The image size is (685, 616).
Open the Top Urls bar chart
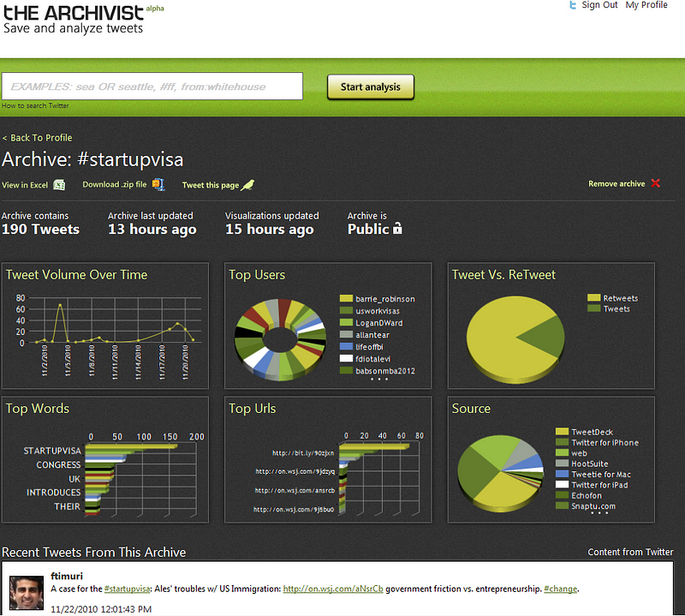click(x=328, y=459)
